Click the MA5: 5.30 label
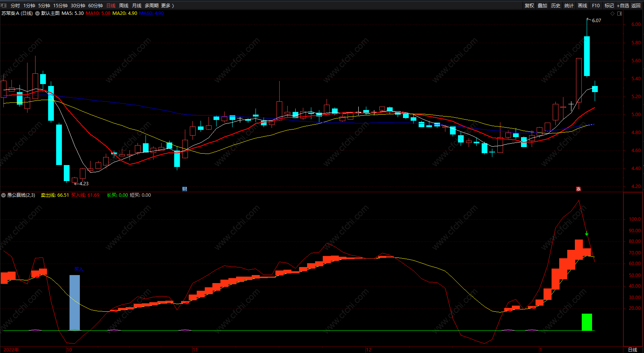 click(x=73, y=13)
